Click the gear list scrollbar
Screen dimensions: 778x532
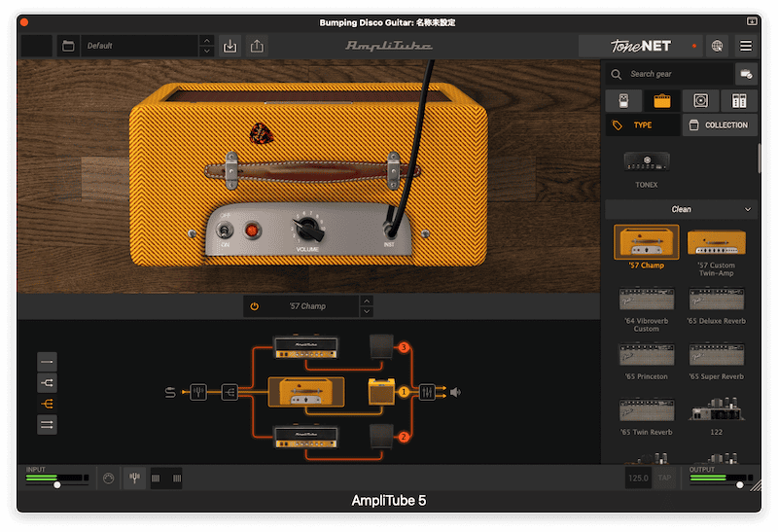click(x=759, y=159)
